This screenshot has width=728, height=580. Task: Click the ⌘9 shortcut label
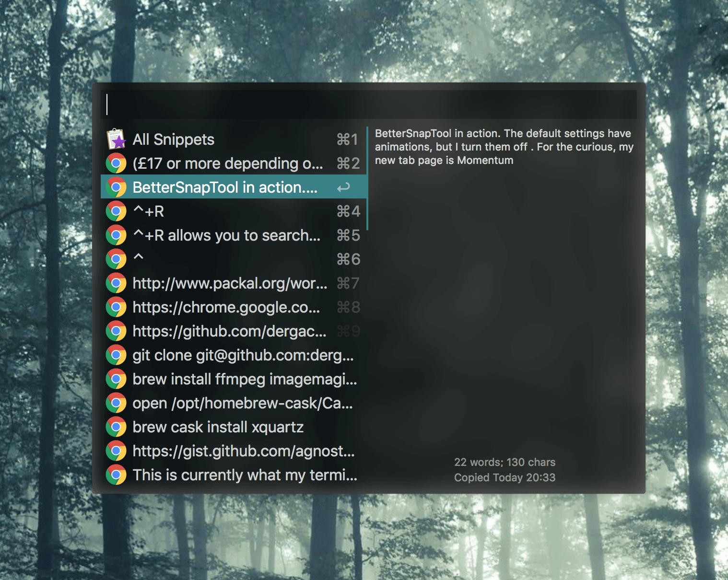348,331
